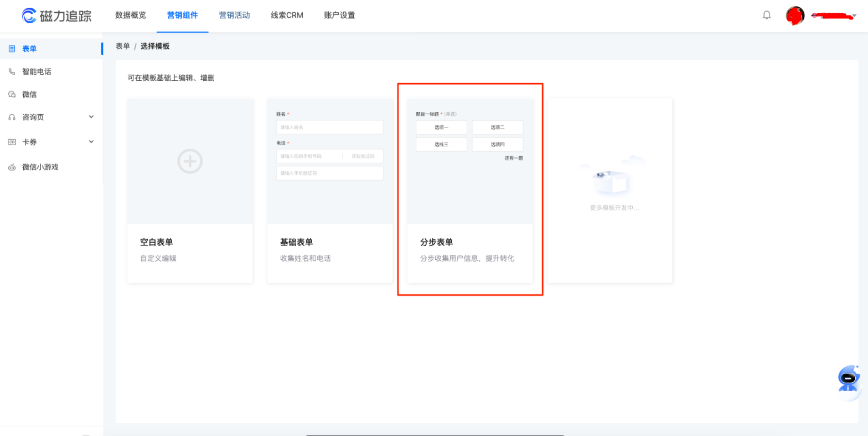
Task: Select 表单 in sidebar
Action: 51,49
